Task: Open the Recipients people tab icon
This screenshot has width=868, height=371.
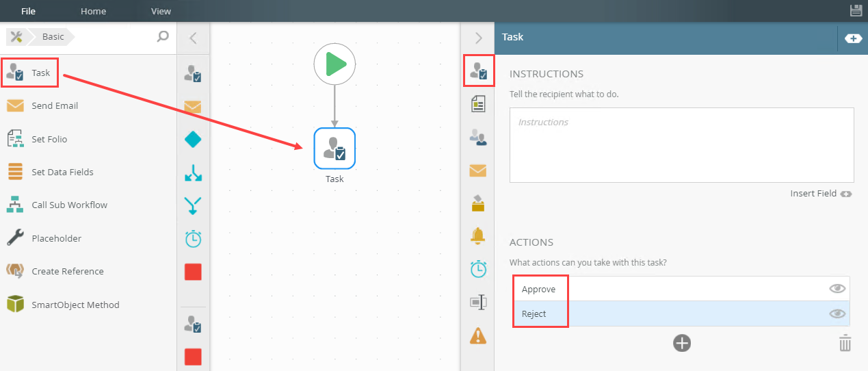Action: tap(478, 137)
